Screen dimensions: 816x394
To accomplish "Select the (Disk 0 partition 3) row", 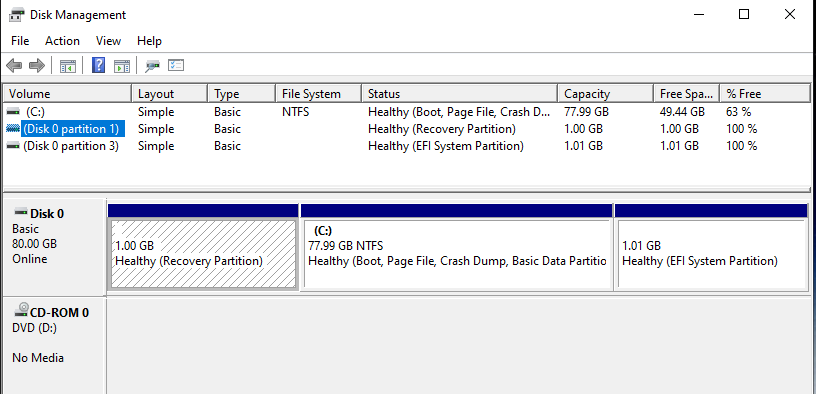I will pyautogui.click(x=407, y=146).
